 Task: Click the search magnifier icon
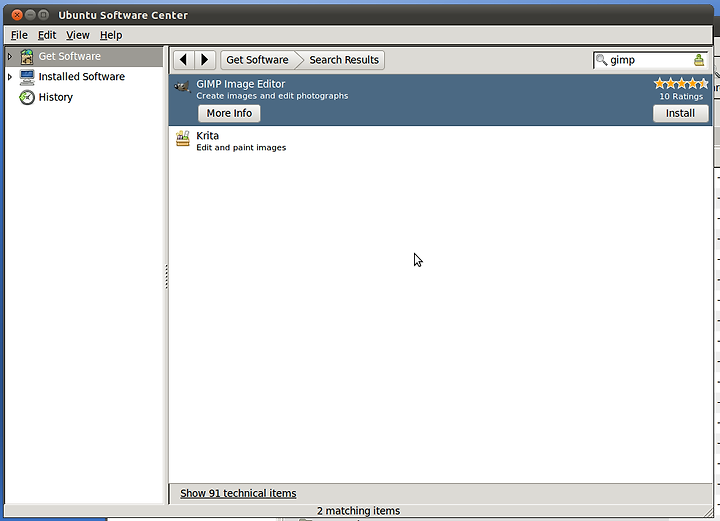[x=601, y=60]
